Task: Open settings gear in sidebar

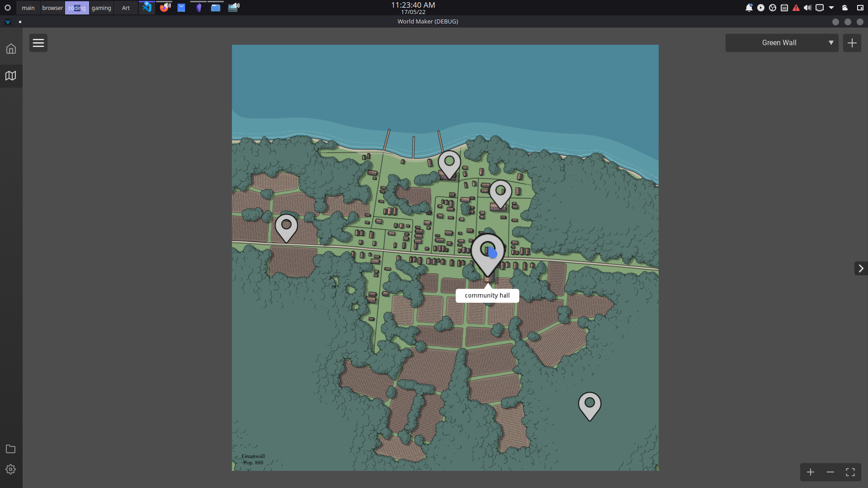Action: click(11, 469)
